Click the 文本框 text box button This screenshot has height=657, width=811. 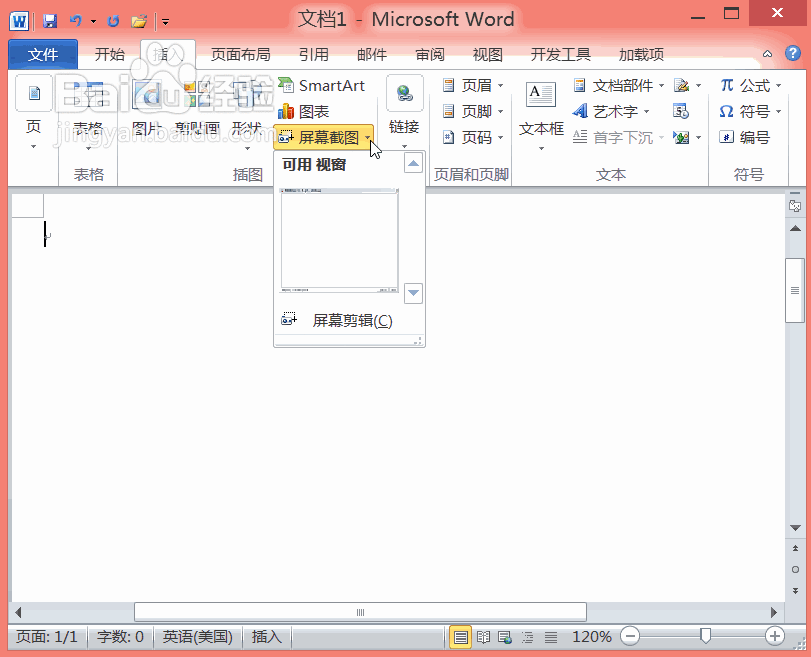tap(541, 116)
